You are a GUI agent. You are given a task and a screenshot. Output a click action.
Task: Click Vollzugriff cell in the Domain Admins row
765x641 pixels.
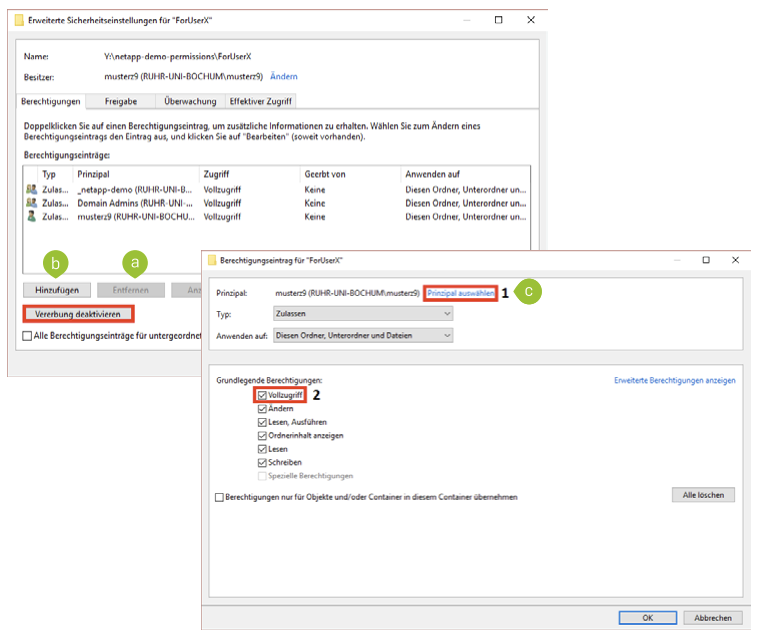coord(222,203)
